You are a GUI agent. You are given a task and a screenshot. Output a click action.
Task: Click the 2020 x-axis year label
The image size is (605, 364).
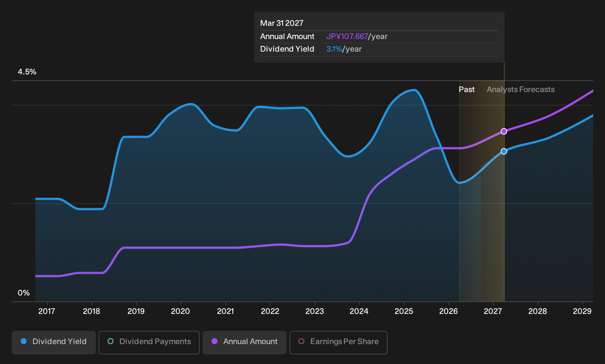(x=181, y=311)
